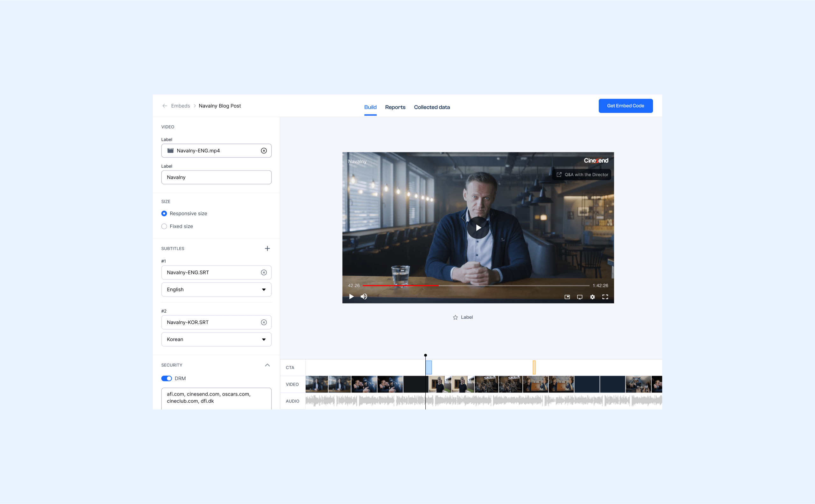Mute audio via the speaker icon
The image size is (815, 504).
pos(364,297)
